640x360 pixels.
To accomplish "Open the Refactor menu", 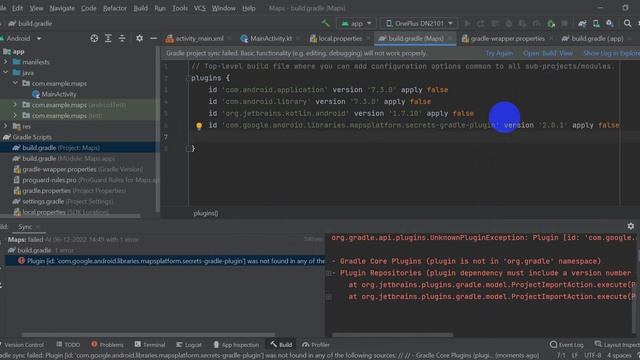I will (x=115, y=8).
